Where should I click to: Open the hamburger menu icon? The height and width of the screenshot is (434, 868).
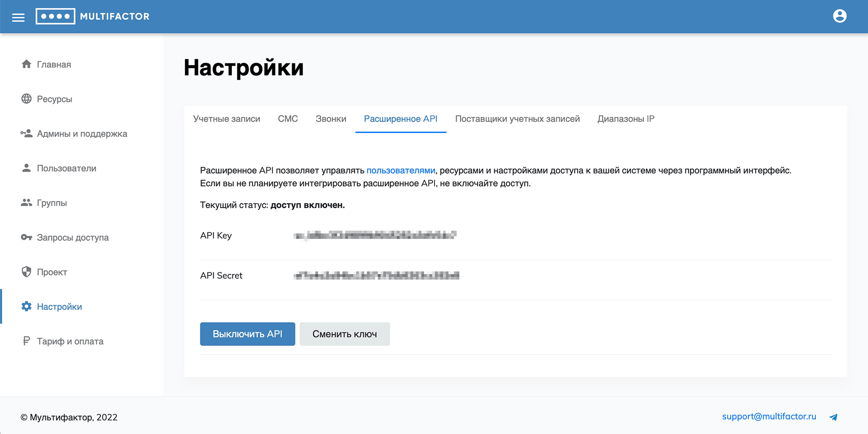pyautogui.click(x=18, y=17)
